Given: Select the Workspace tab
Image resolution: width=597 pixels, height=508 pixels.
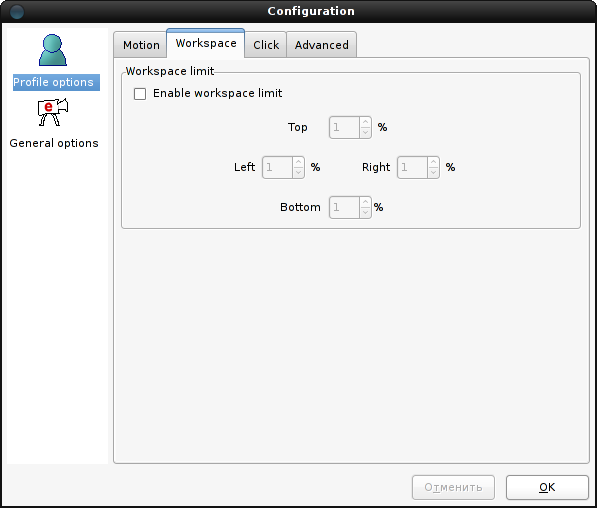Looking at the screenshot, I should (206, 43).
